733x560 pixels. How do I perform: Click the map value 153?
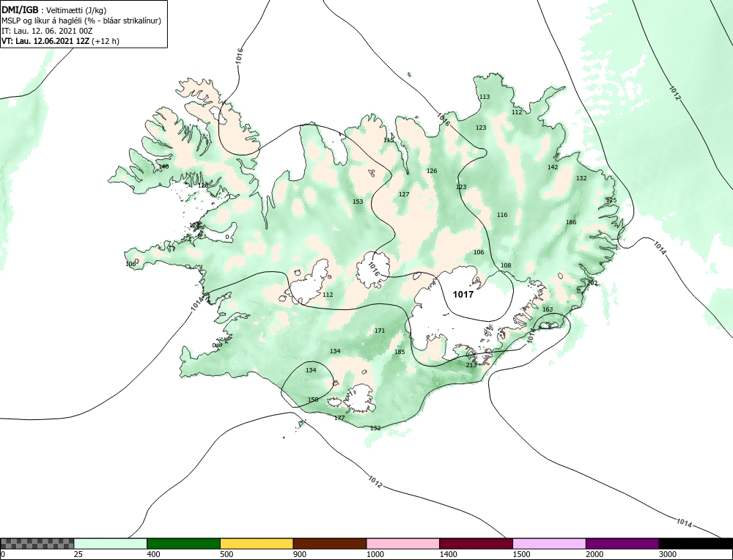358,202
